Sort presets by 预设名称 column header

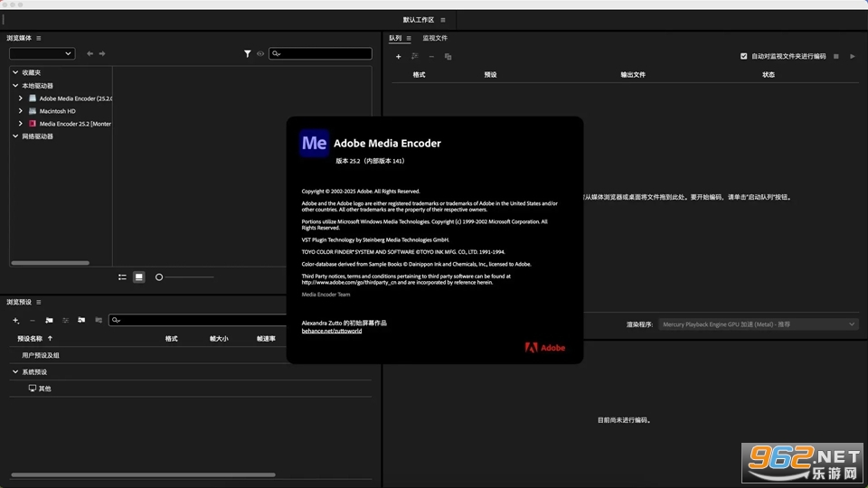[x=29, y=339]
